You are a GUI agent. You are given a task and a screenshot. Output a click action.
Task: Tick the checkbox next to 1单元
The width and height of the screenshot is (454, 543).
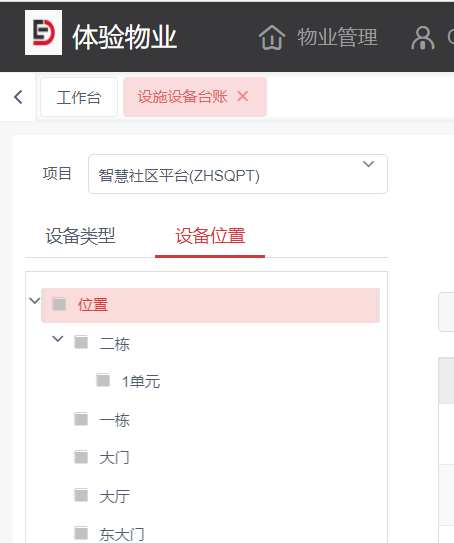(x=103, y=380)
